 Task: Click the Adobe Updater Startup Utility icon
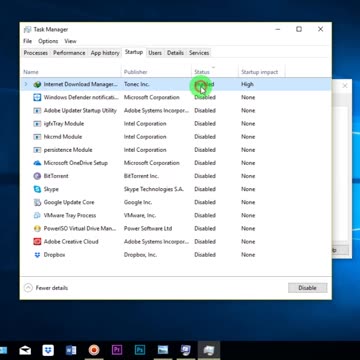(x=37, y=111)
